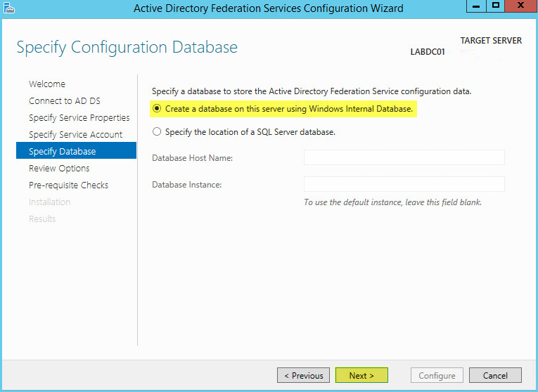Viewport: 538px width, 392px height.
Task: Open the Connect to AD DS step
Action: point(65,100)
